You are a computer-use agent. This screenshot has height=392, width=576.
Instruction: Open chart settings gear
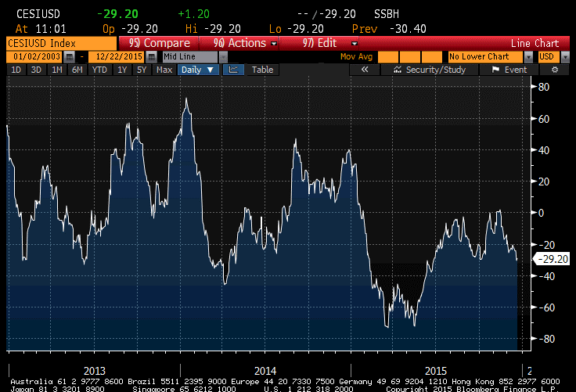coord(555,70)
